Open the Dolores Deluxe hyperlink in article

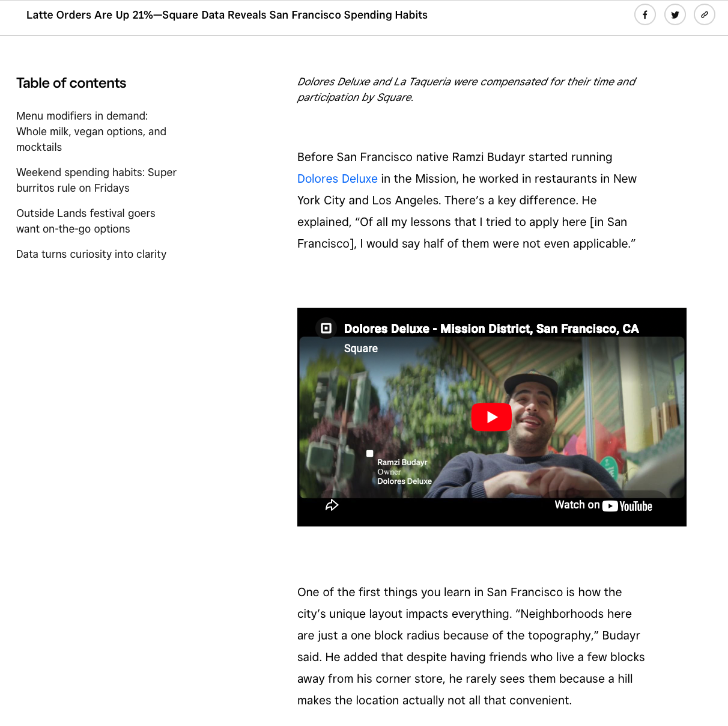click(x=338, y=178)
